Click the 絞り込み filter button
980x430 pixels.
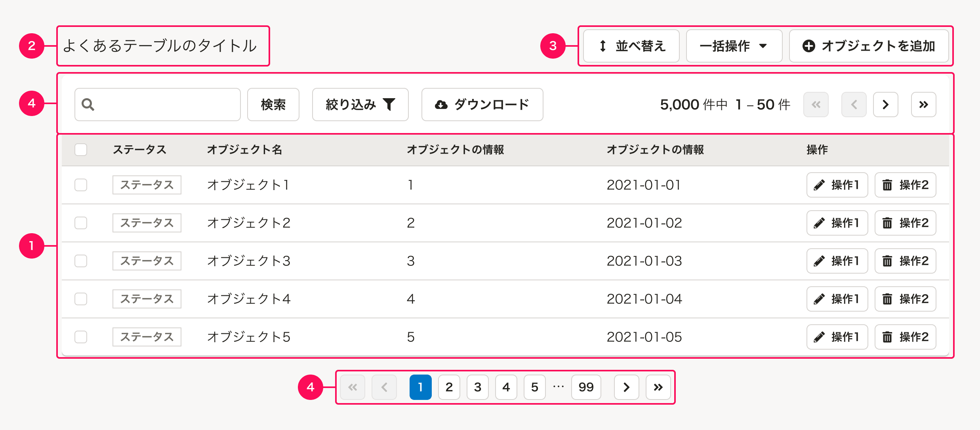tap(360, 105)
